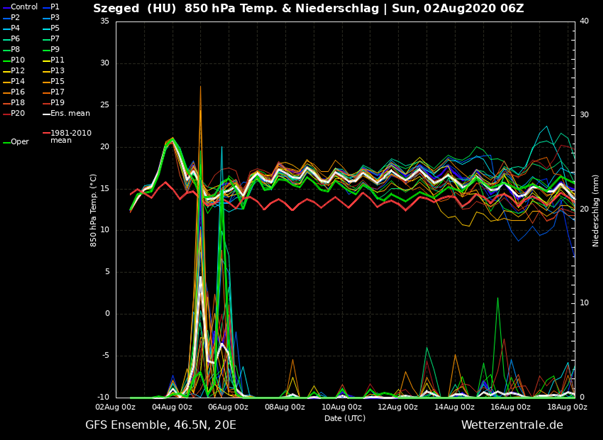Click the 850 hPa Temp. axis label

[x=92, y=210]
